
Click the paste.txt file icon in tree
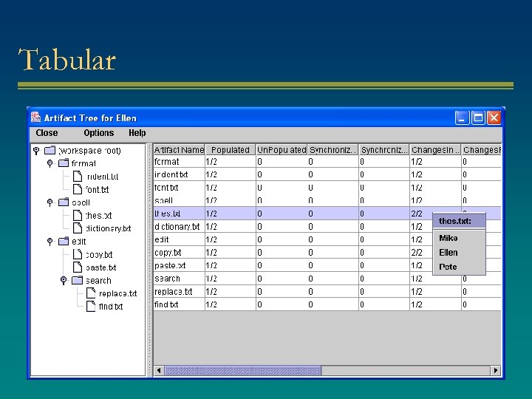(x=78, y=267)
